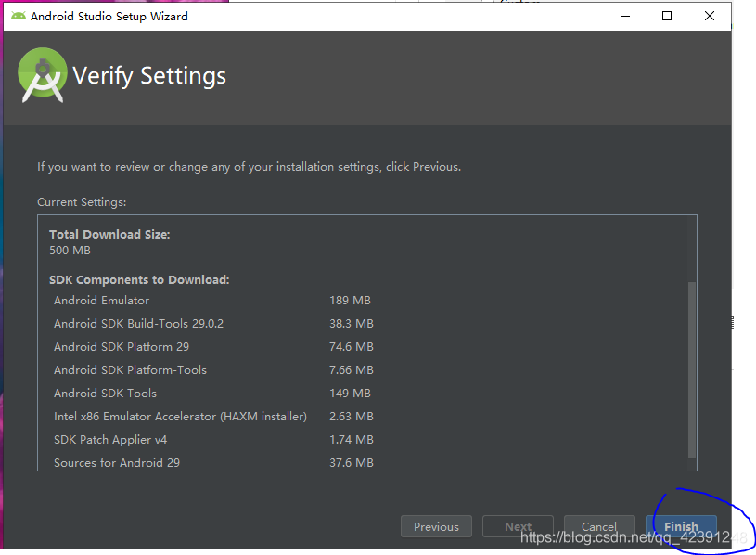Select the Intel HAXM installer entry

coord(180,416)
